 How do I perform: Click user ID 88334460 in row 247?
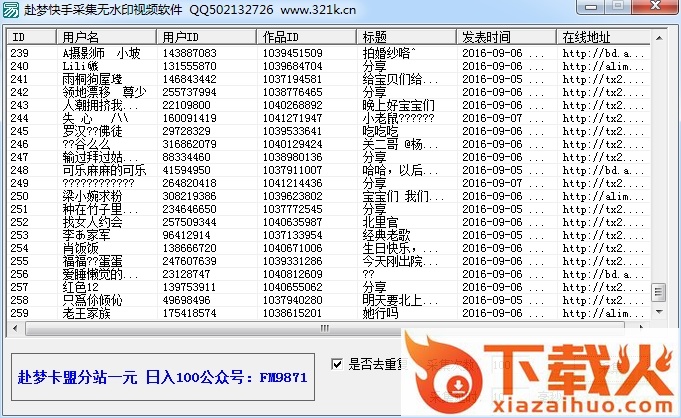coord(186,157)
